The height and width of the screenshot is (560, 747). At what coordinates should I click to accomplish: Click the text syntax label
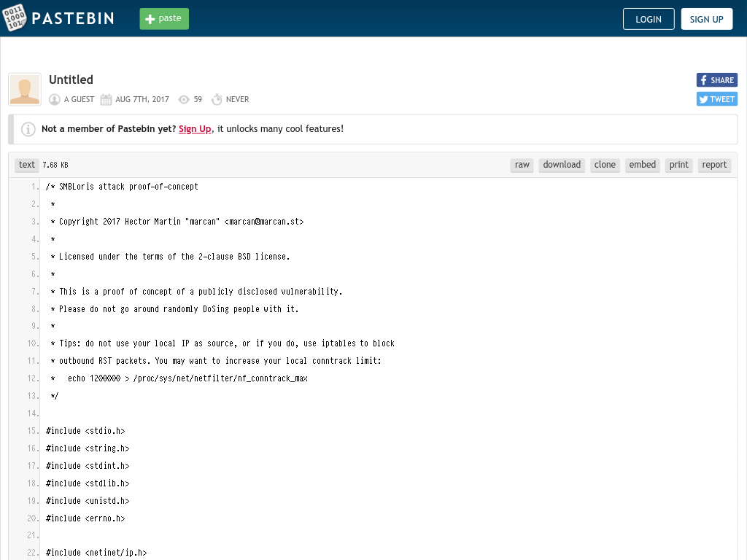click(x=27, y=165)
